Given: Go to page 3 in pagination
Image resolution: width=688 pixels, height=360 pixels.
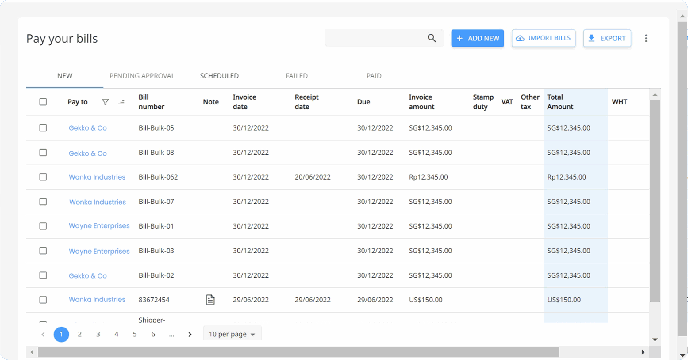Looking at the screenshot, I should tap(98, 335).
